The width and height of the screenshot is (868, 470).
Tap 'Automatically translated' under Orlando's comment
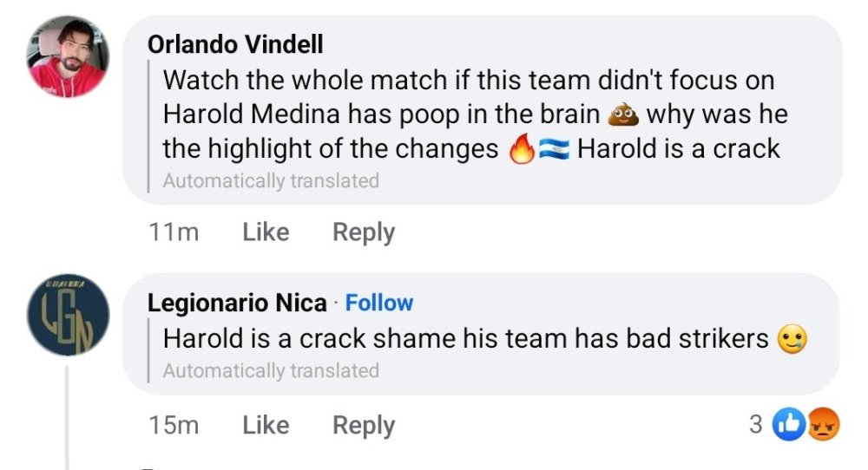coord(271,181)
